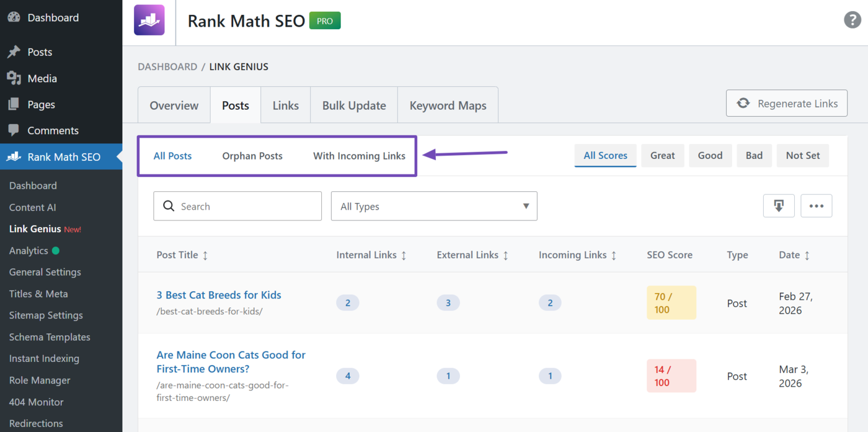Click the 14 / 100 SEO score badge
The width and height of the screenshot is (868, 432).
coord(671,376)
